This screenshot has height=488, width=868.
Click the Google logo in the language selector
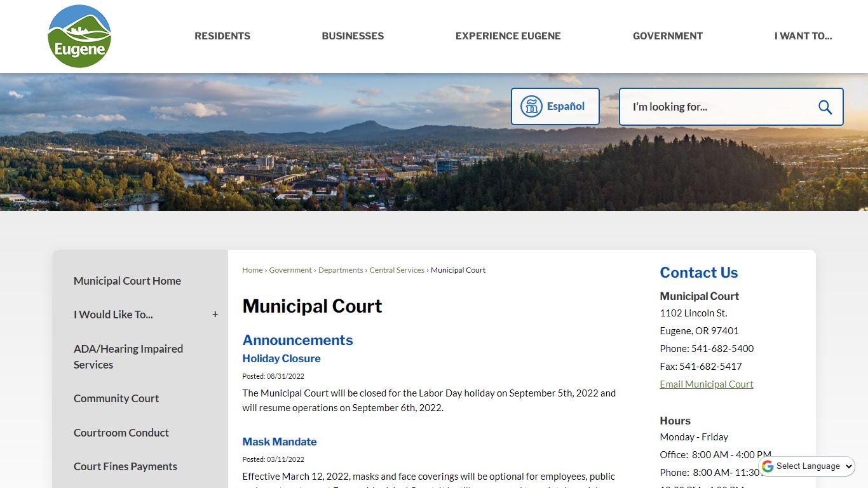coord(768,466)
